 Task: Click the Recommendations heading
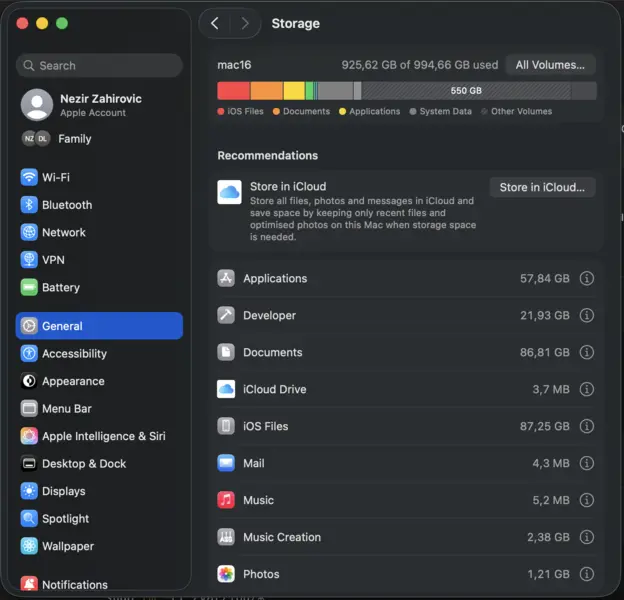267,156
